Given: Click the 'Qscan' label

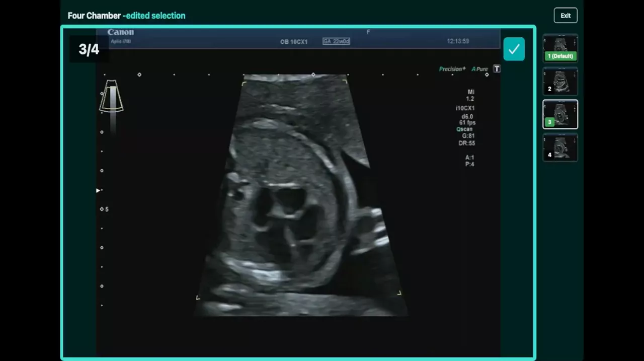Looking at the screenshot, I should coord(464,129).
